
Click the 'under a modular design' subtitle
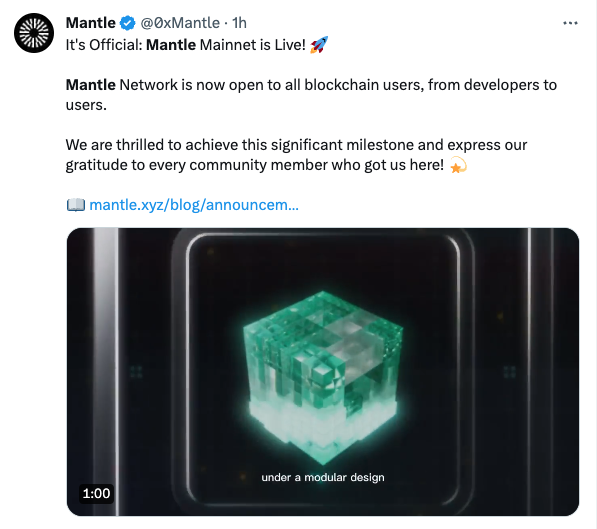[x=323, y=477]
